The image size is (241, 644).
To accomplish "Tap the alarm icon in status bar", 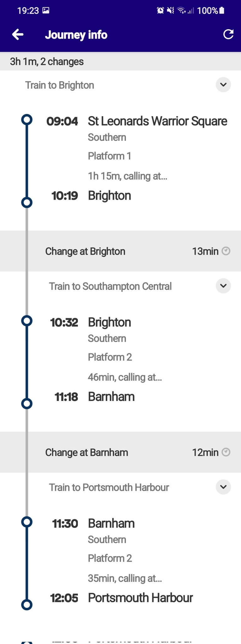I will 160,11.
